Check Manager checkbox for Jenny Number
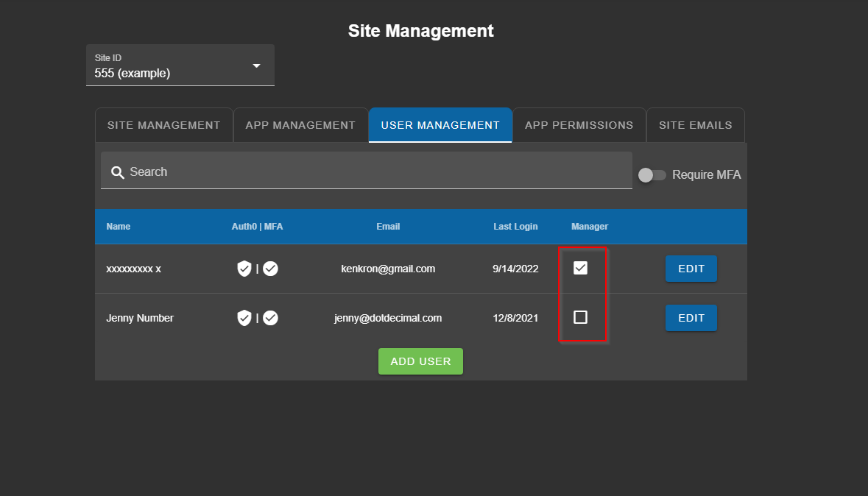 (x=580, y=317)
